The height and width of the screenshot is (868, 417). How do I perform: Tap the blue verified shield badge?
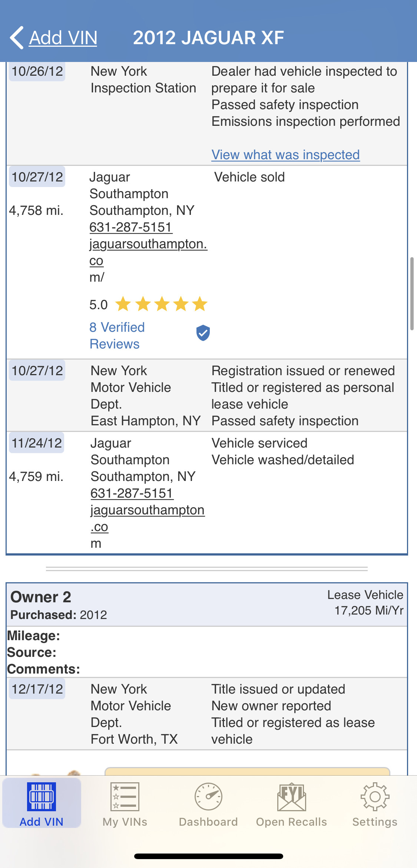(203, 333)
